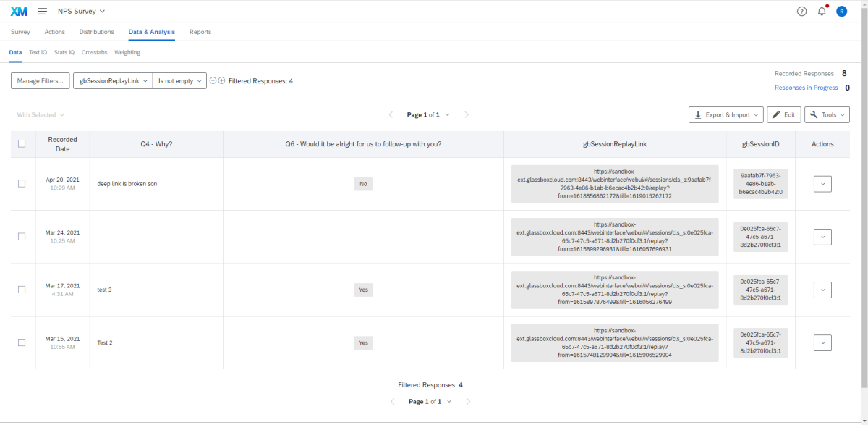Open actions dropdown for Apr 20 response
This screenshot has height=425, width=868.
click(822, 184)
